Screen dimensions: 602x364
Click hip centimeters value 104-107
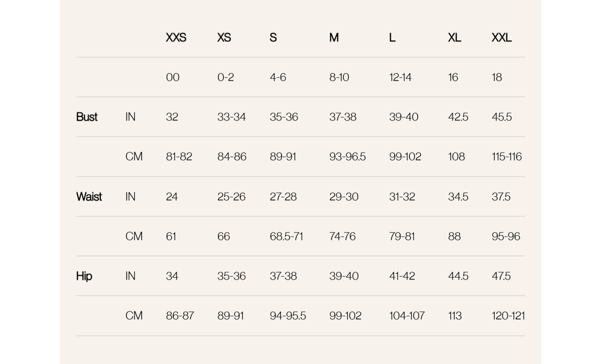click(x=407, y=316)
